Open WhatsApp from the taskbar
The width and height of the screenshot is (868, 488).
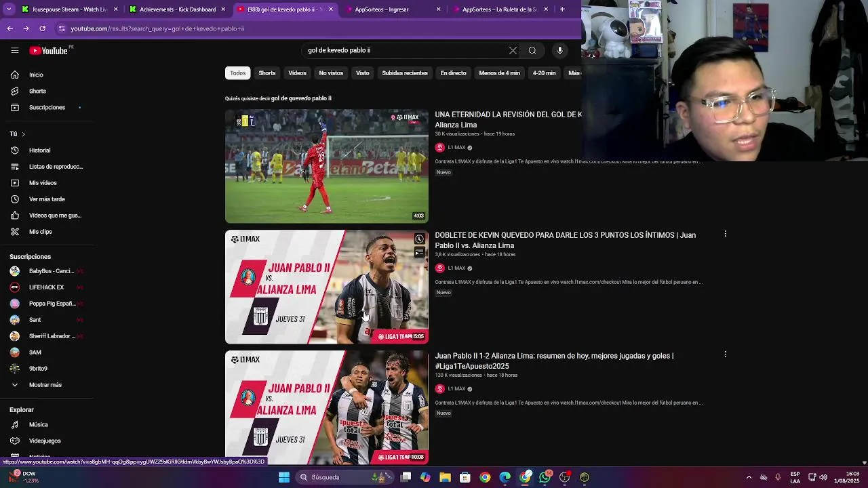point(545,477)
